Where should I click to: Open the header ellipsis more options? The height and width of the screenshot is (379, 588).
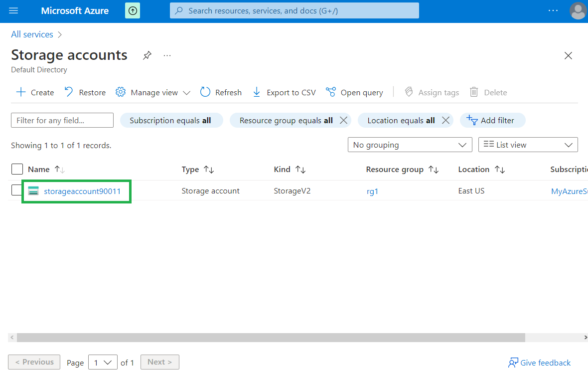pos(553,10)
